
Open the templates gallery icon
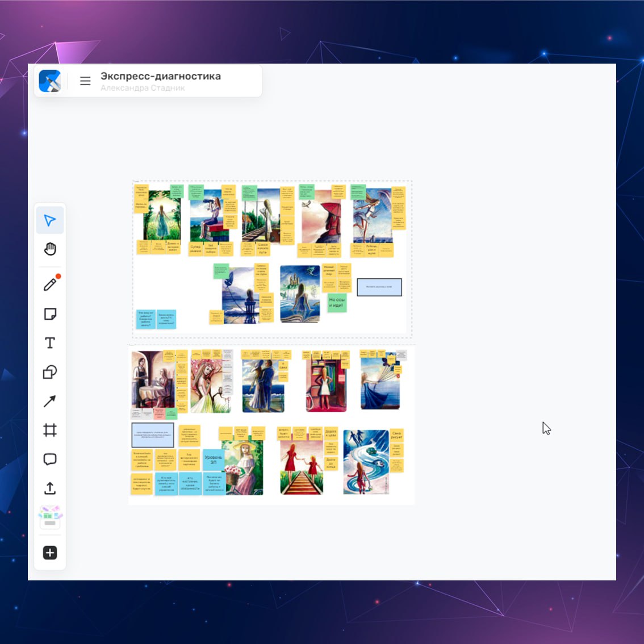pos(50,517)
